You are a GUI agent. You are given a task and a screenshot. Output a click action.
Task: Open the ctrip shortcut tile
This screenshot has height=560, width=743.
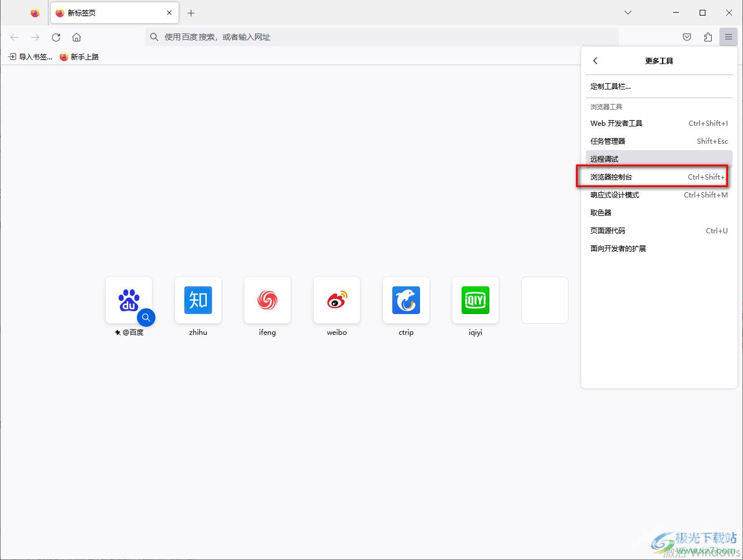coord(406,300)
